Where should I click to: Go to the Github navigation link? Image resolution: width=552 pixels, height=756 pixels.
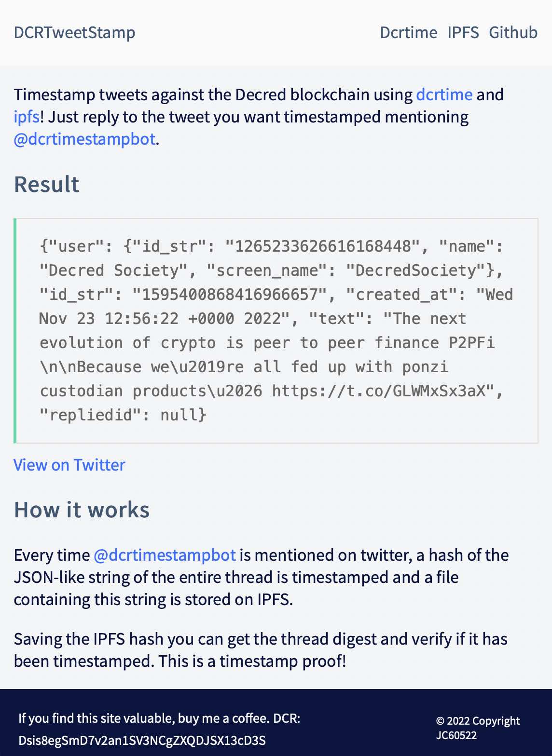(513, 33)
